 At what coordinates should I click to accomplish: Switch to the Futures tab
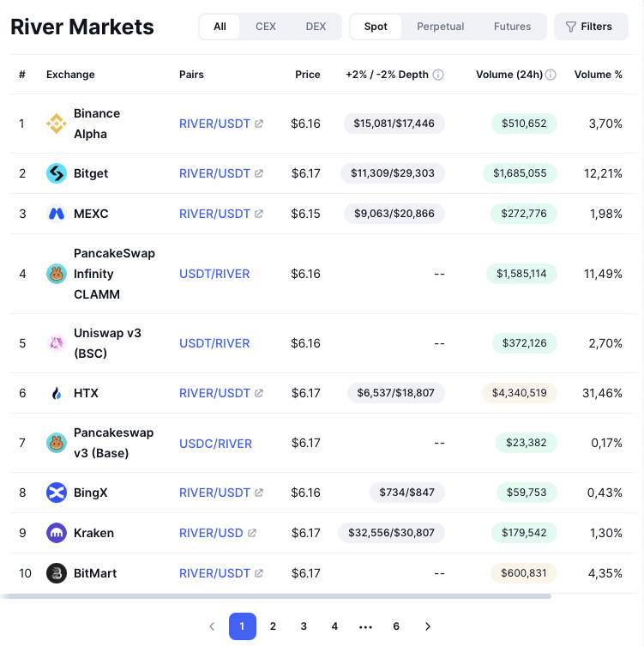[x=513, y=27]
